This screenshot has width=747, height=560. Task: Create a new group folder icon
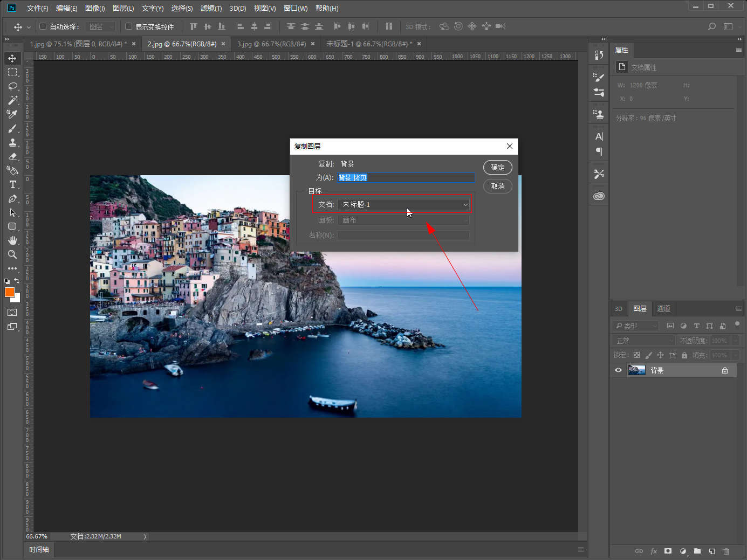click(x=697, y=551)
